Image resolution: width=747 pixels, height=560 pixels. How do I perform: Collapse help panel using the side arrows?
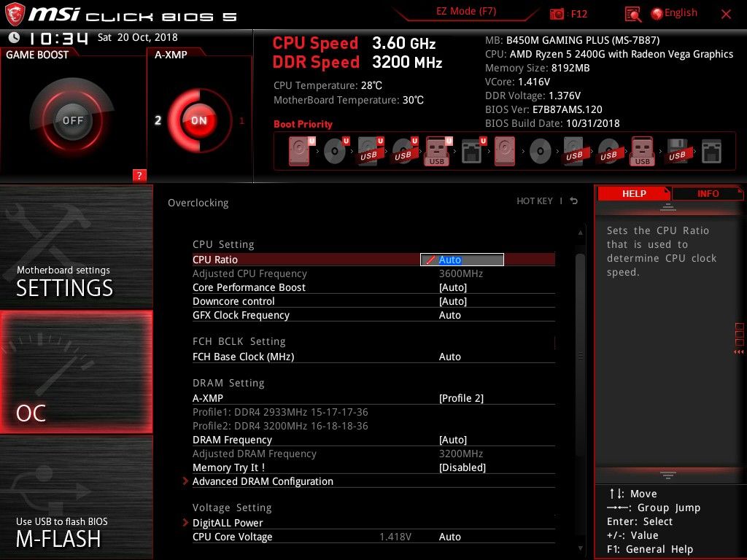click(x=739, y=352)
